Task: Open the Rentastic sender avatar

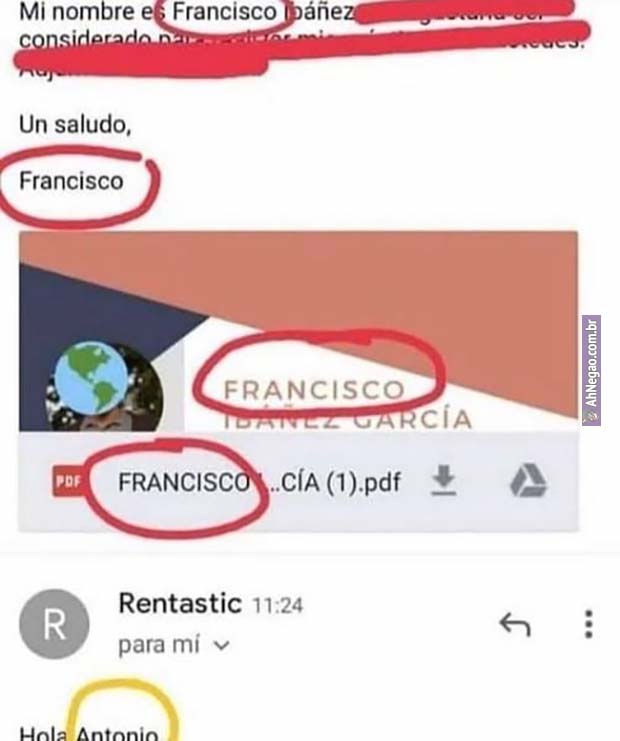Action: tap(54, 624)
